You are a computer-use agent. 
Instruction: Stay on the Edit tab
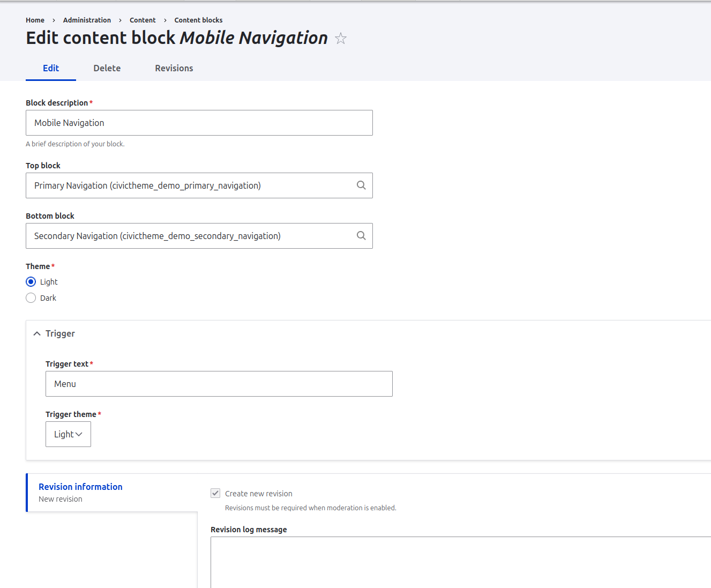pyautogui.click(x=50, y=68)
